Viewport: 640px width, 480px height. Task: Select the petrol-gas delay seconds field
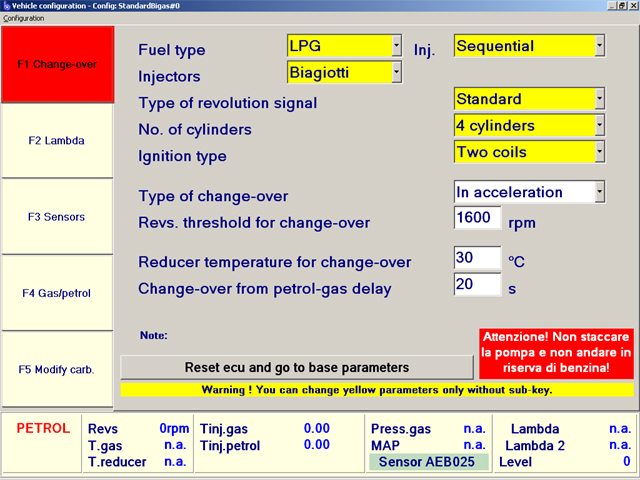477,285
